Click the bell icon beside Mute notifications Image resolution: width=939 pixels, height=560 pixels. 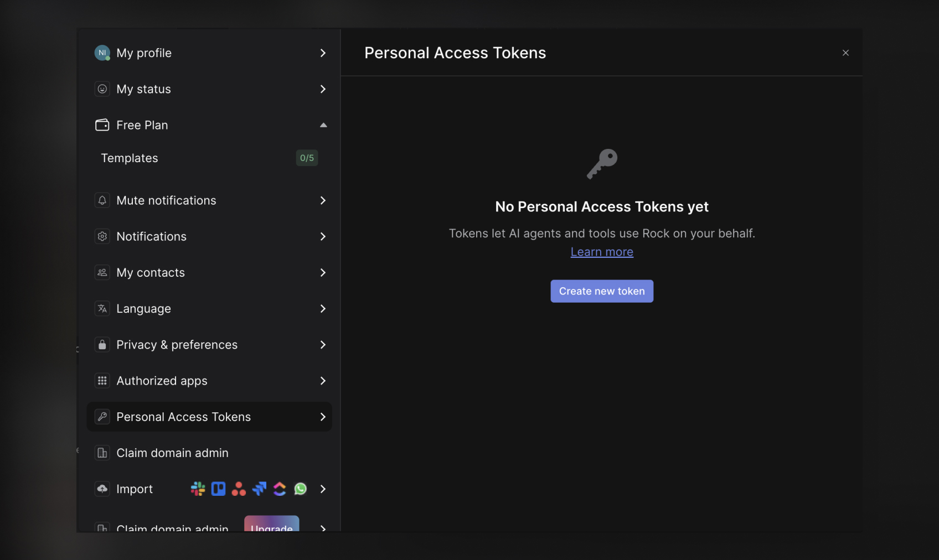(x=102, y=200)
